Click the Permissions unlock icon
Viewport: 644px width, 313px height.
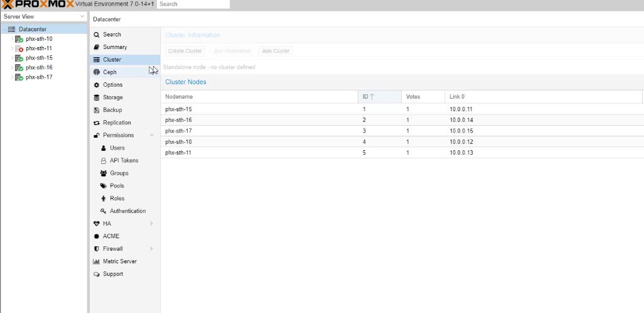pos(97,135)
